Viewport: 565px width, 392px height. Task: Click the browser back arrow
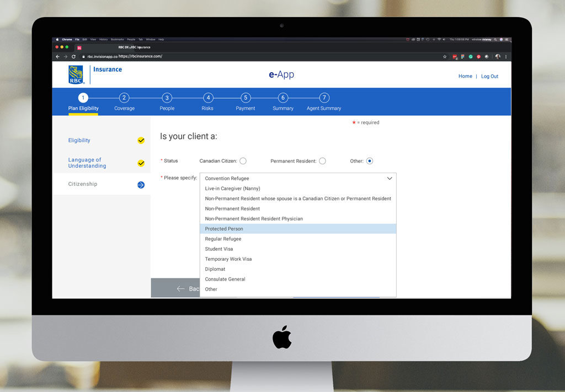coord(58,56)
